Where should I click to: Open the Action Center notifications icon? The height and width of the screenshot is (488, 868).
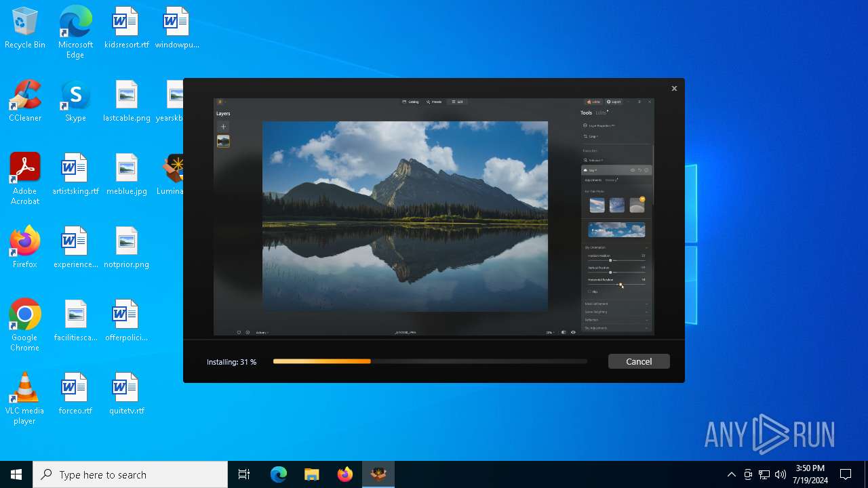846,474
